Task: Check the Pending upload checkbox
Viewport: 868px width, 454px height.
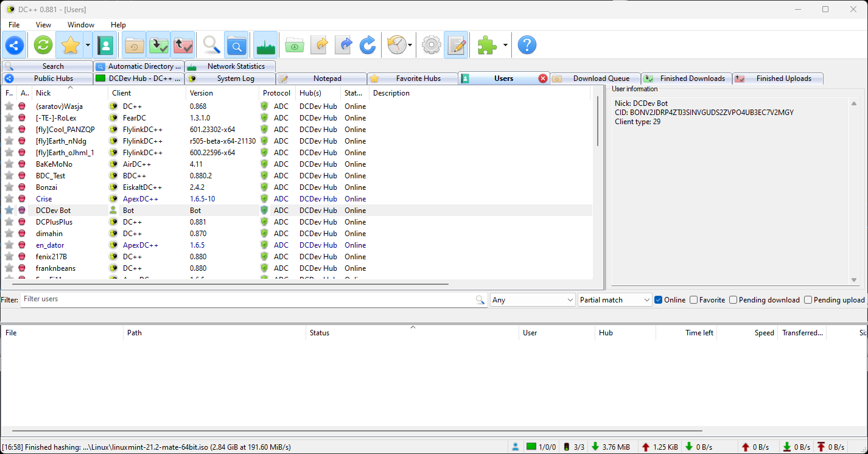Action: (x=808, y=300)
